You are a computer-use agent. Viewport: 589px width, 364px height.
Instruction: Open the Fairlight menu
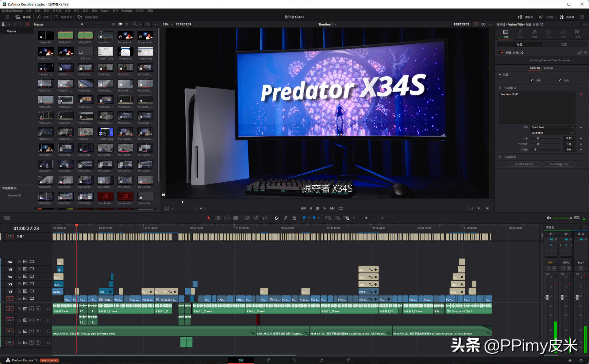click(x=126, y=10)
